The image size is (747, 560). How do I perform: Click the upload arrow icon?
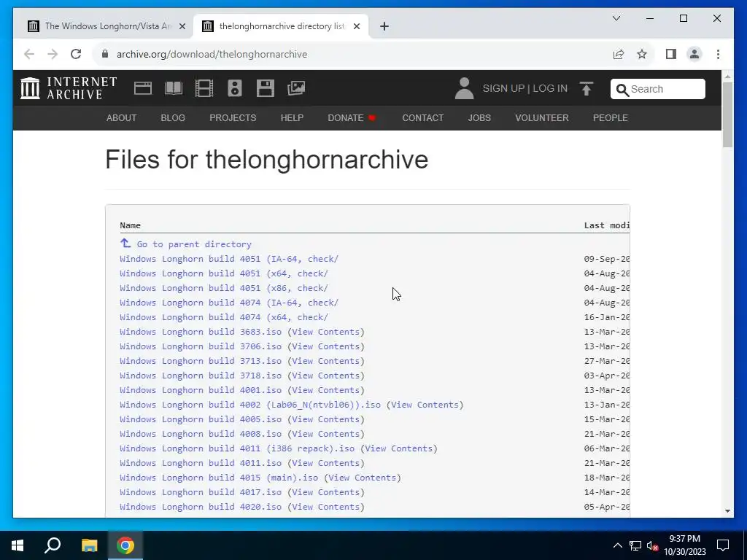click(x=587, y=88)
